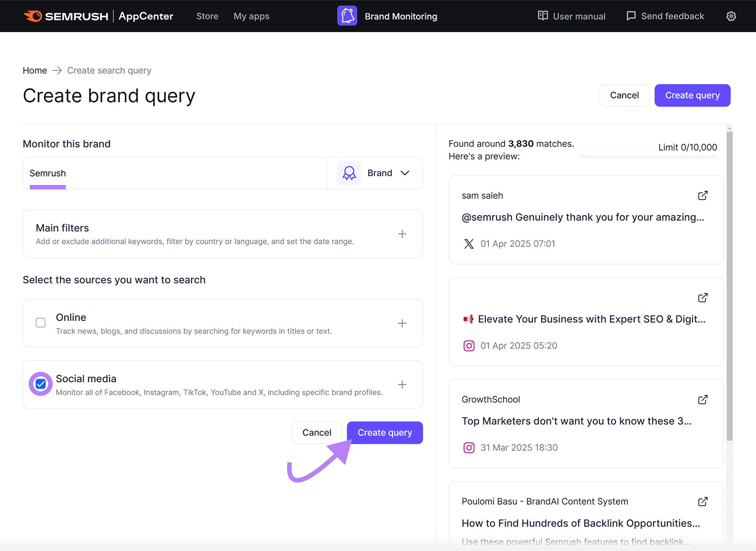Click the breadcrumb arrow after Home
The height and width of the screenshot is (551, 756).
57,70
